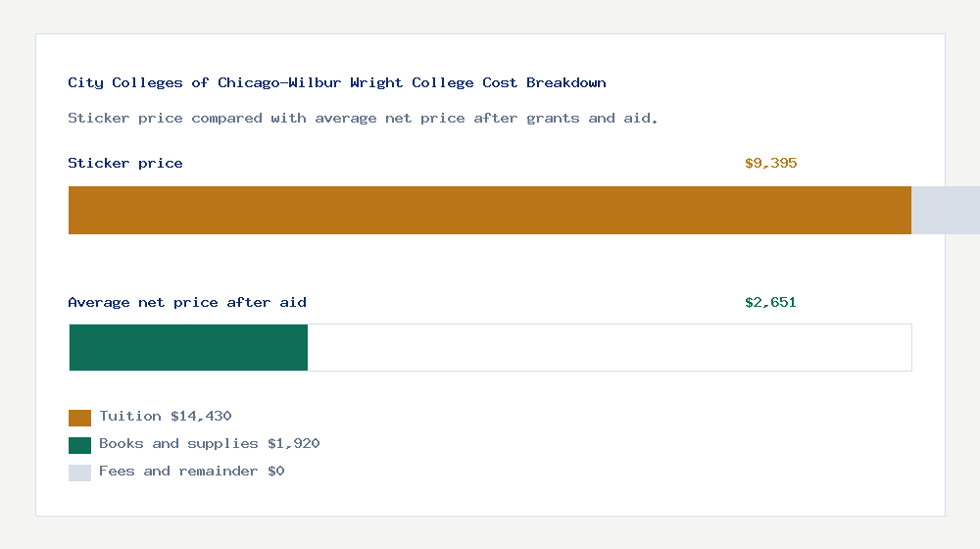Image resolution: width=980 pixels, height=549 pixels.
Task: Click the Sticker price label
Action: (x=125, y=163)
